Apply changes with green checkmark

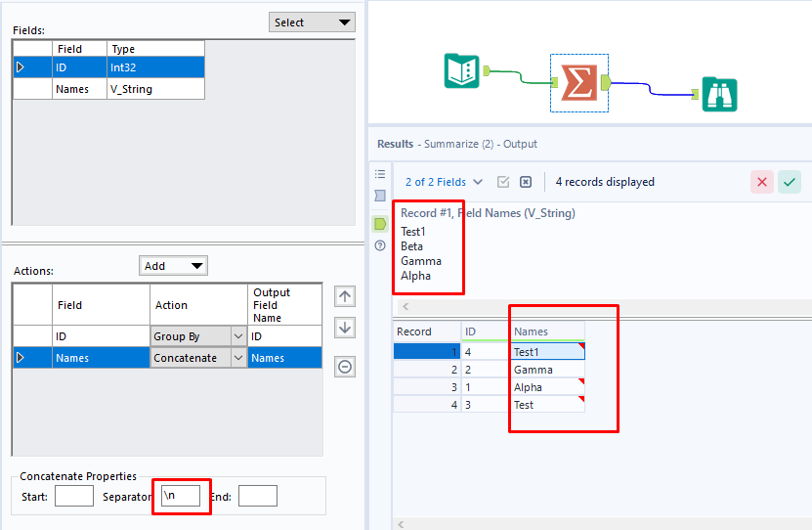point(790,182)
